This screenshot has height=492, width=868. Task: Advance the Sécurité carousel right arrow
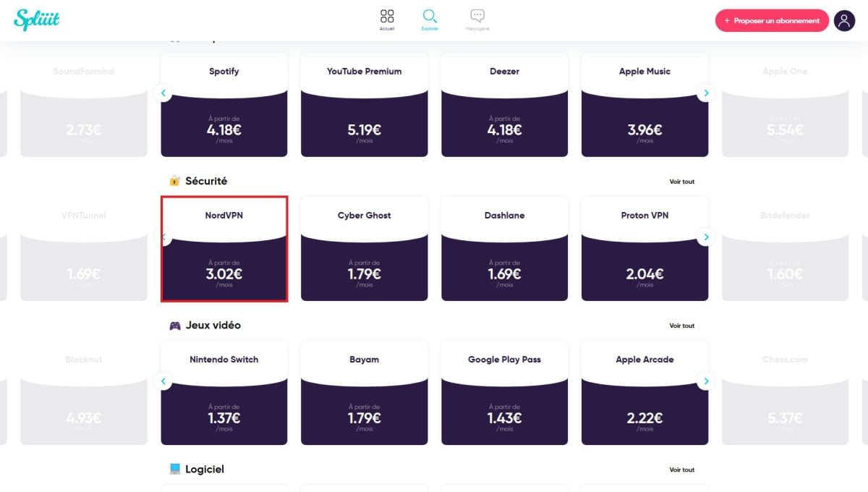[706, 237]
